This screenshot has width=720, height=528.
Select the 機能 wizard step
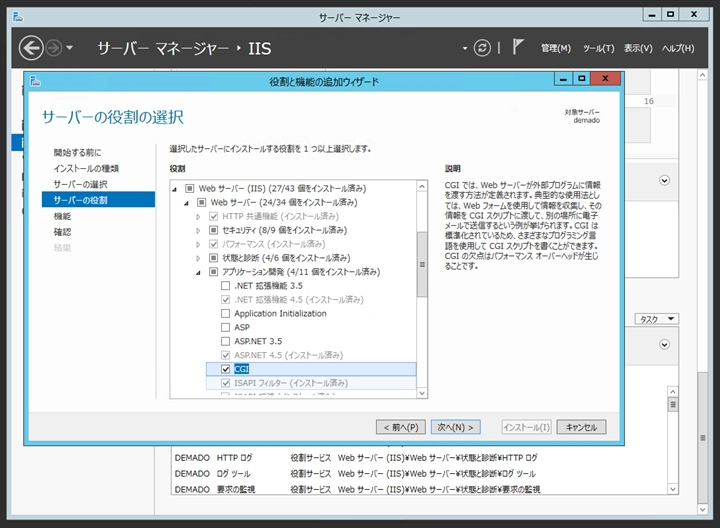62,216
